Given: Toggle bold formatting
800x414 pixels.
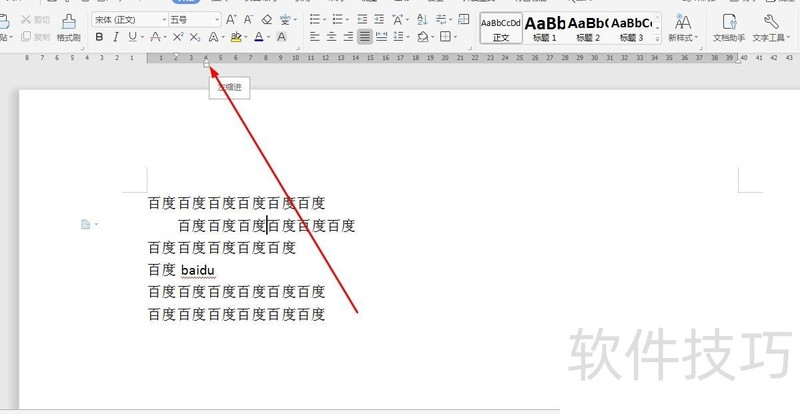Looking at the screenshot, I should 99,37.
